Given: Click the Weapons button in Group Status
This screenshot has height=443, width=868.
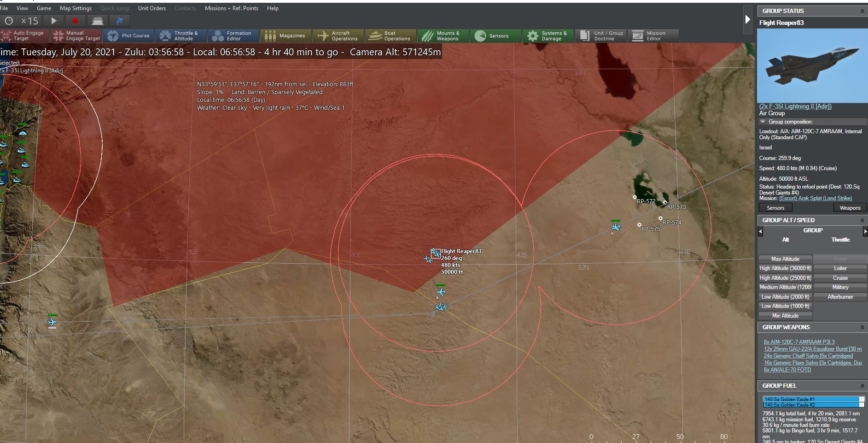Looking at the screenshot, I should pos(850,208).
